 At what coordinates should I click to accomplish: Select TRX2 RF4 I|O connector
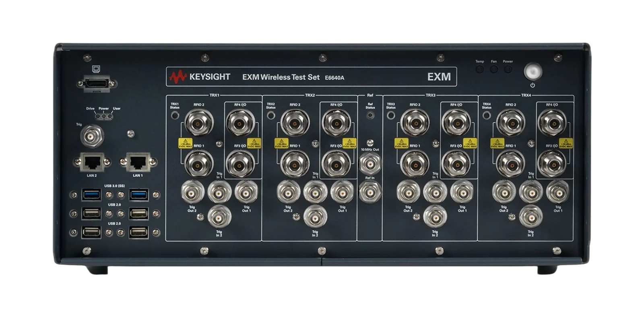click(336, 123)
